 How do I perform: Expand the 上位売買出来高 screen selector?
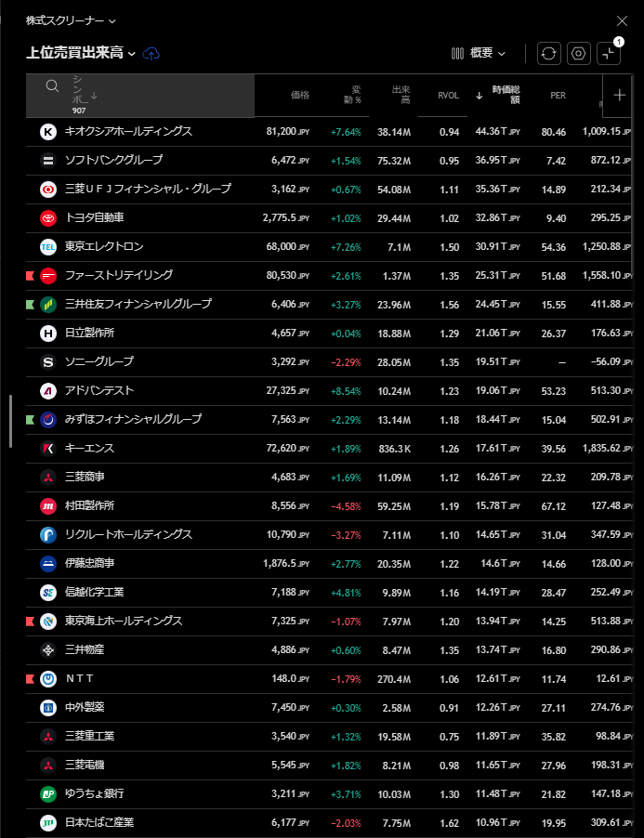tap(81, 53)
